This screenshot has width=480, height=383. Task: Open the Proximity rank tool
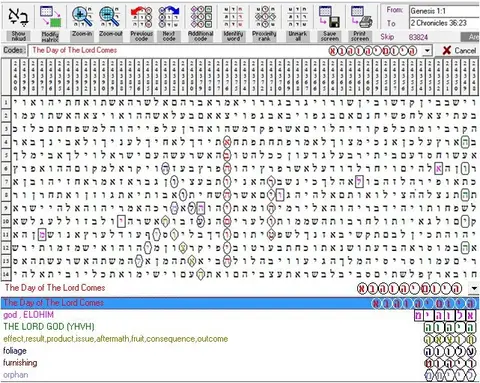click(x=264, y=17)
